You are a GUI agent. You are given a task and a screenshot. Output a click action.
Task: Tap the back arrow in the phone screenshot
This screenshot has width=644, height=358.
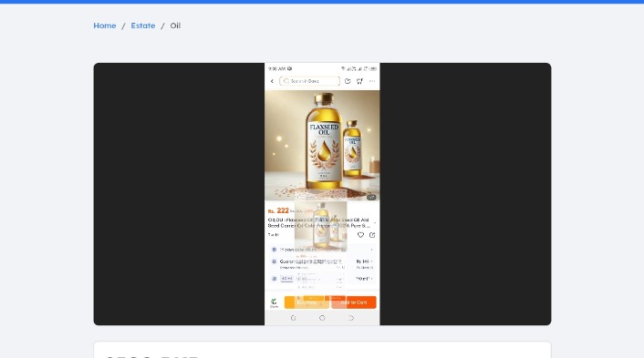[x=273, y=81]
